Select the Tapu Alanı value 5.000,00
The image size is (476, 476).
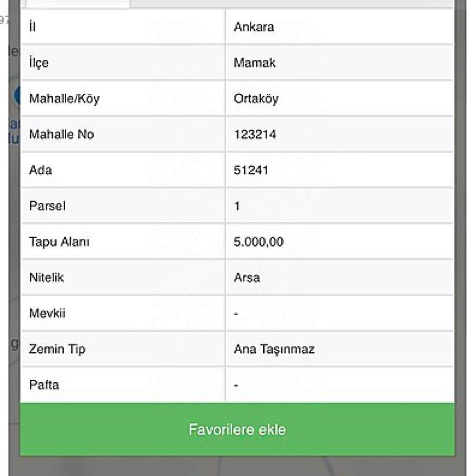coord(258,242)
